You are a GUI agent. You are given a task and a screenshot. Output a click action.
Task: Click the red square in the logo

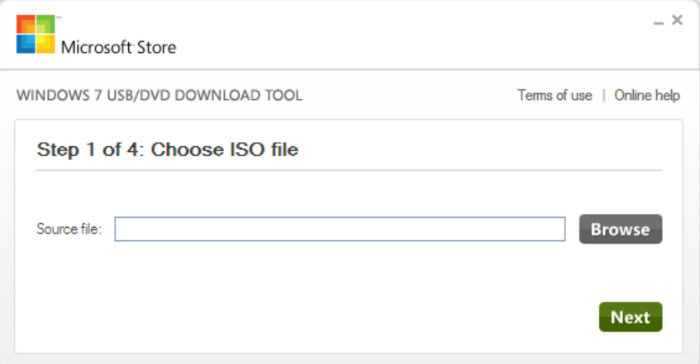pos(26,25)
